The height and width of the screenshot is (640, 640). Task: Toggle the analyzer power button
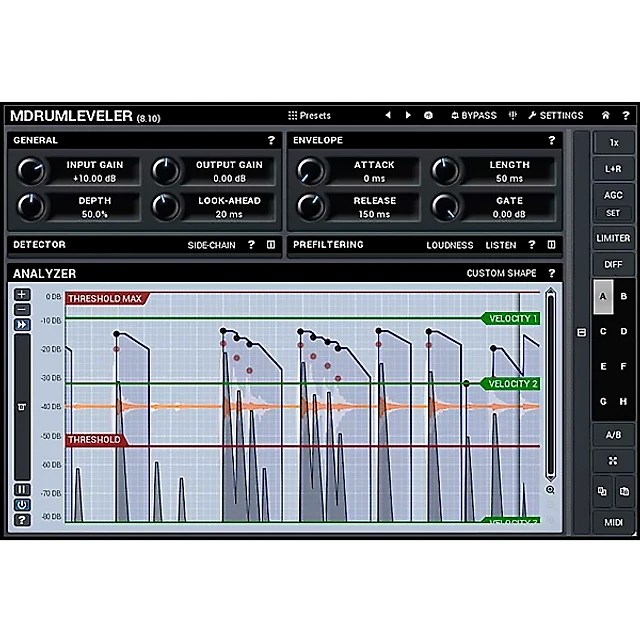pos(22,504)
